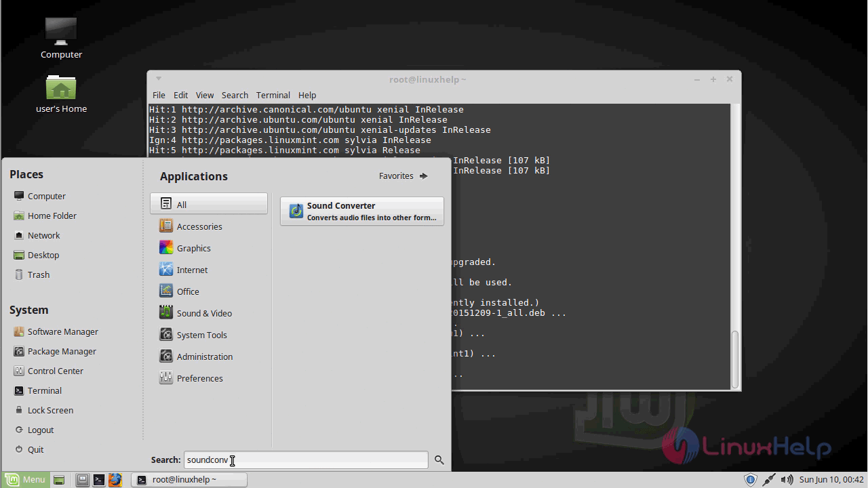Viewport: 868px width, 488px height.
Task: Open the Preferences category
Action: pyautogui.click(x=209, y=378)
